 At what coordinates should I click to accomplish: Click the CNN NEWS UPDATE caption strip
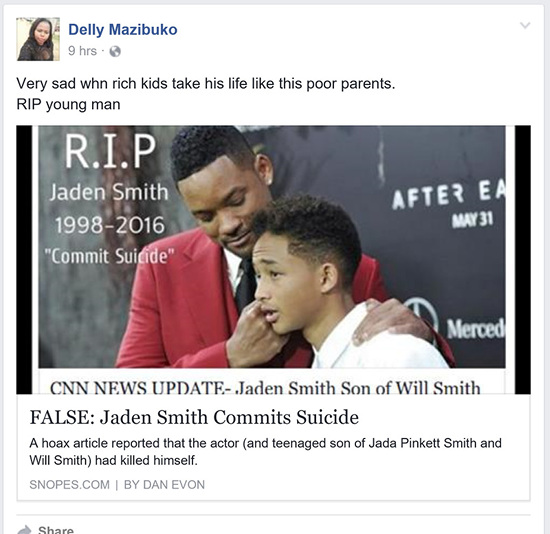[265, 387]
